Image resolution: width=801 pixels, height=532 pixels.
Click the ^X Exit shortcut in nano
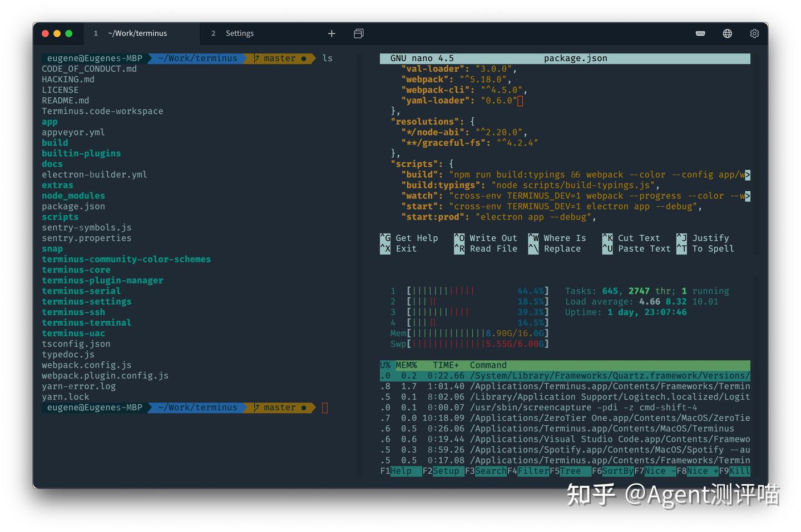(398, 249)
